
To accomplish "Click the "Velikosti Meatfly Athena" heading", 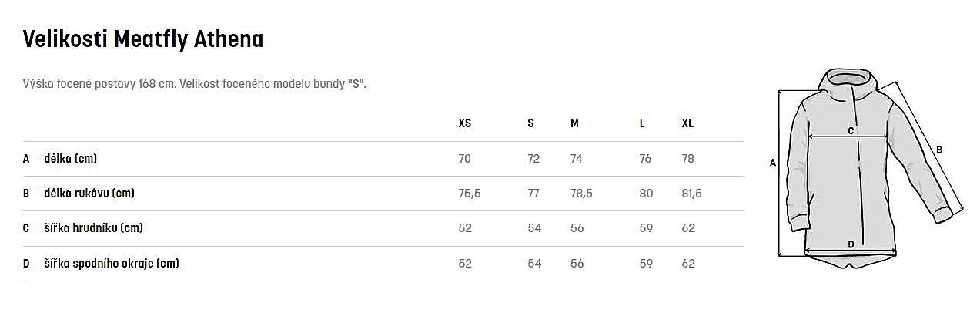I will click(143, 39).
